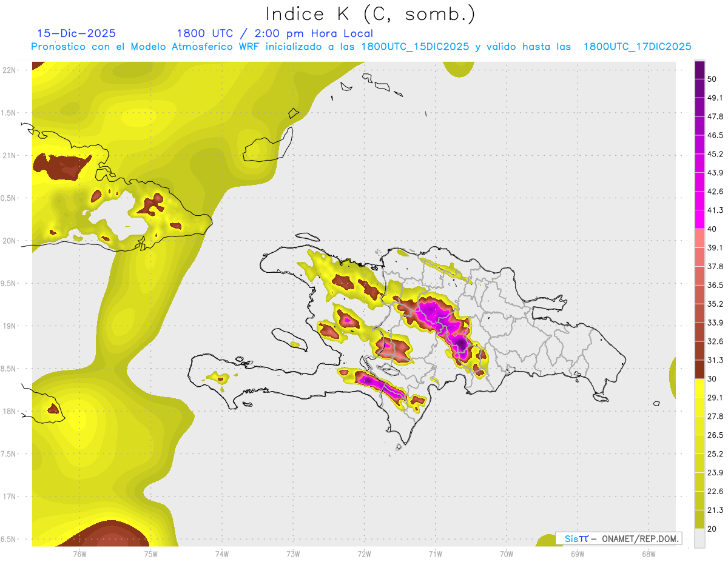Click the 22N latitude axis label

(x=9, y=70)
